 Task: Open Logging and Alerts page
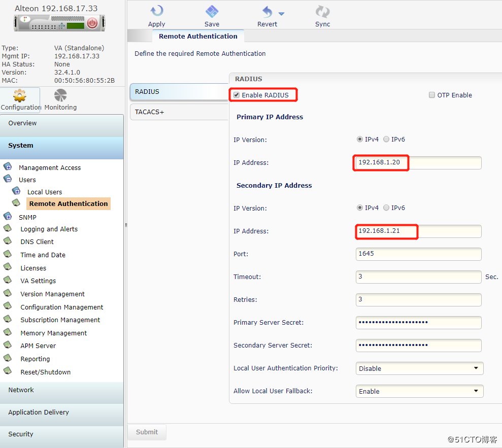tap(49, 229)
